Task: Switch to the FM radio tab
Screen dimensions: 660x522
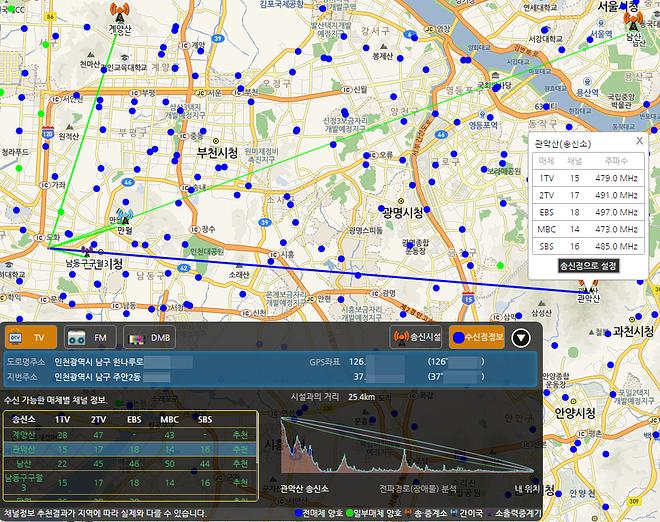Action: tap(91, 338)
